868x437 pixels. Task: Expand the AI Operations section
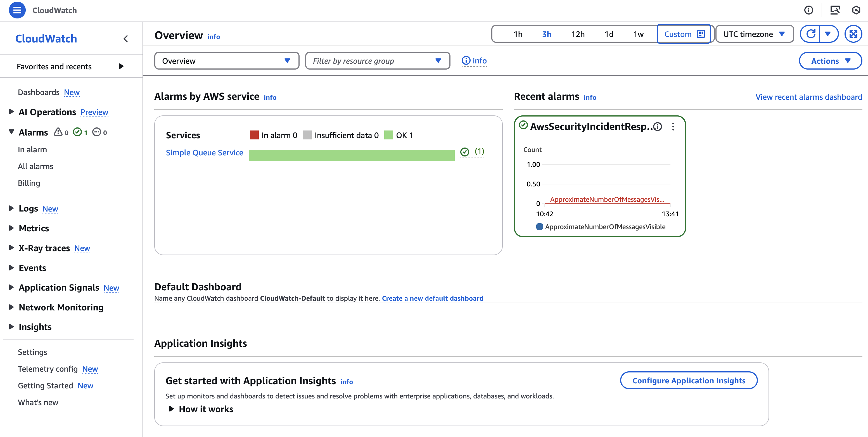(11, 111)
